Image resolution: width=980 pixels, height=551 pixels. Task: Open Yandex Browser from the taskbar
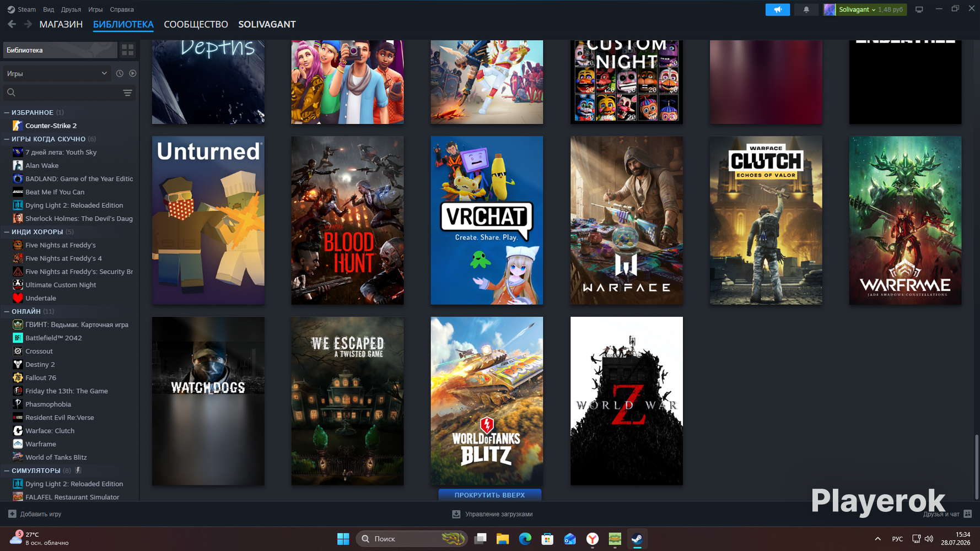pos(593,539)
